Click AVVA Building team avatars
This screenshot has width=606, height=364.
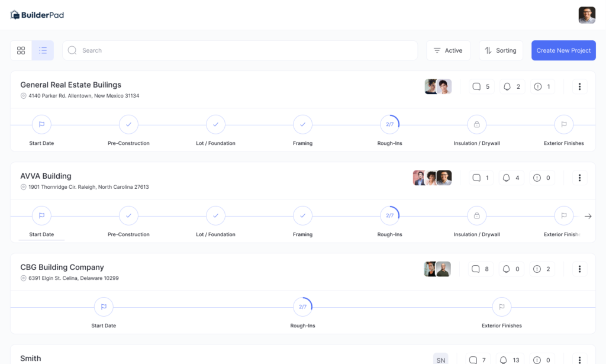pyautogui.click(x=432, y=178)
